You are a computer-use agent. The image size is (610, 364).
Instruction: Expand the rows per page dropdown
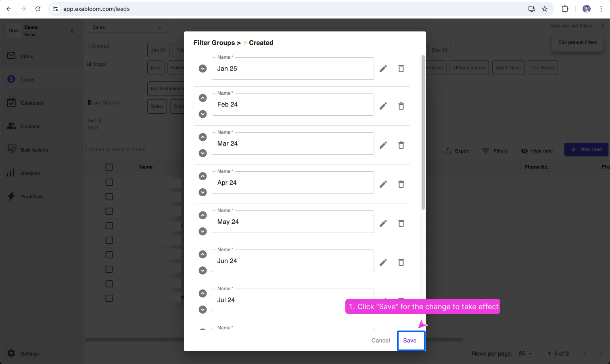coord(525,354)
